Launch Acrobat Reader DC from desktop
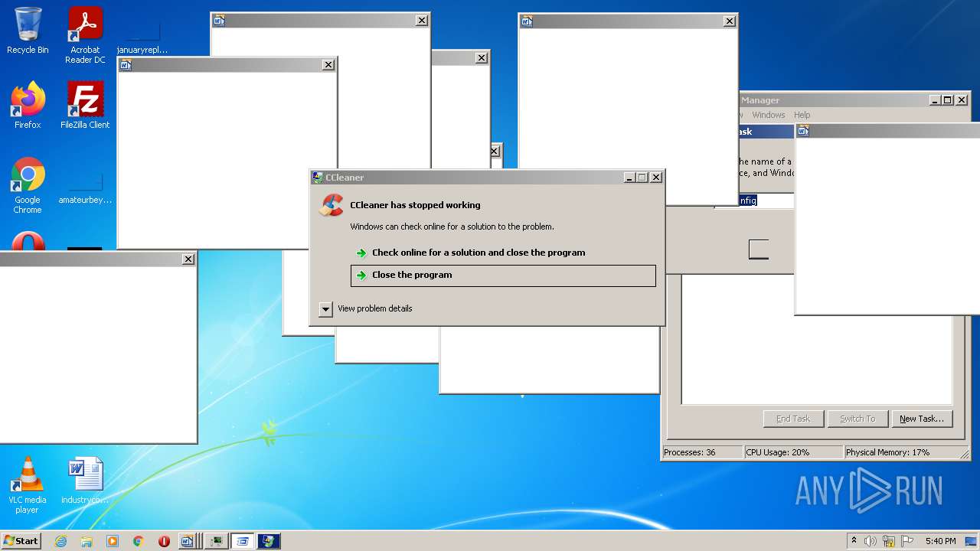Viewport: 980px width, 551px height. coord(85,35)
